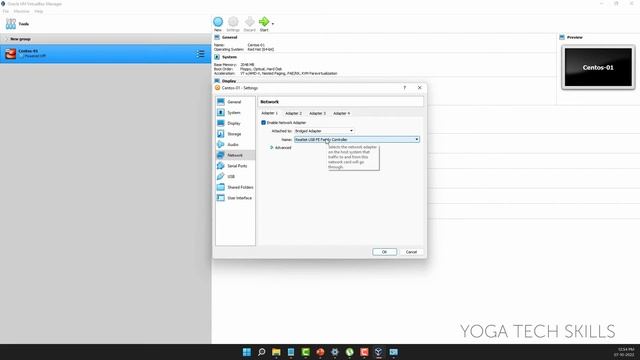This screenshot has height=360, width=640.
Task: Click the Centos-01 preview thumbnail
Action: [x=598, y=67]
